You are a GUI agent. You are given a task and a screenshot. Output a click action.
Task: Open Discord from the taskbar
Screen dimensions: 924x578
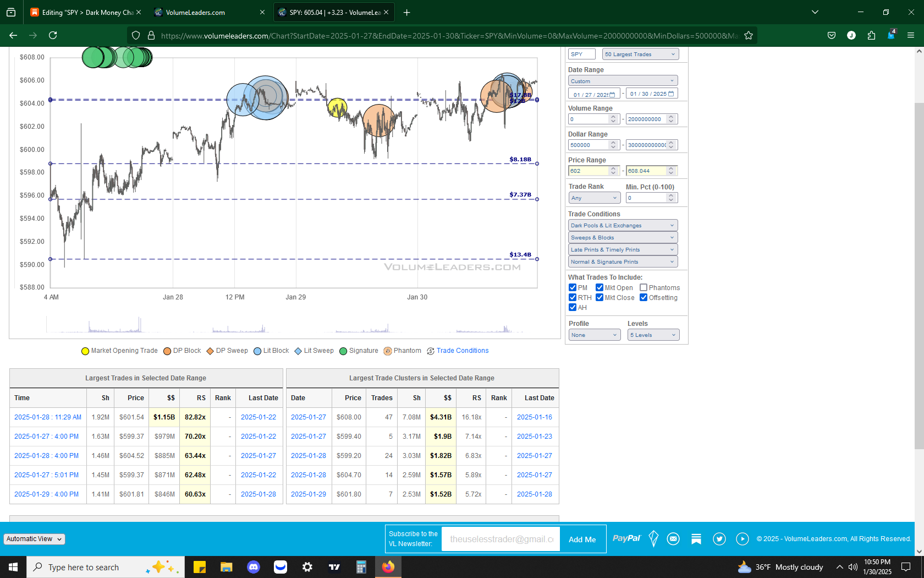pos(254,567)
